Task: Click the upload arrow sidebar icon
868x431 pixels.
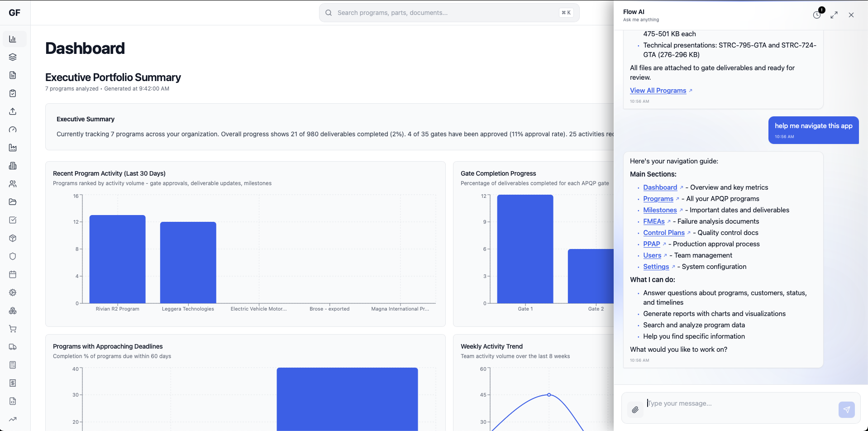Action: point(13,111)
